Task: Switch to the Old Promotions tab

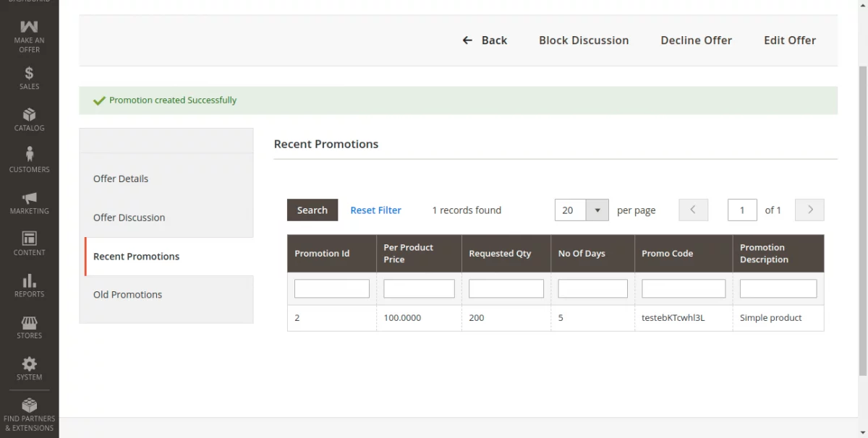Action: [128, 294]
